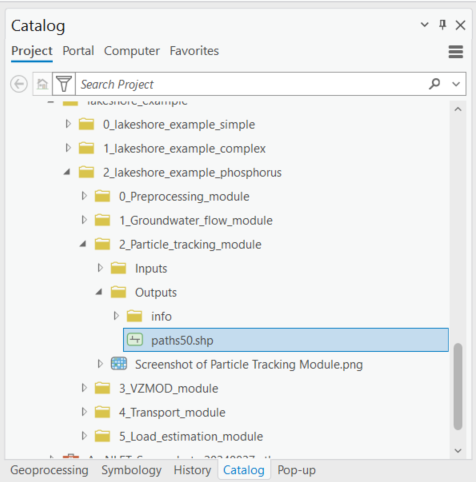476x482 pixels.
Task: Click the 3_VZMOD_module folder icon
Action: 102,388
